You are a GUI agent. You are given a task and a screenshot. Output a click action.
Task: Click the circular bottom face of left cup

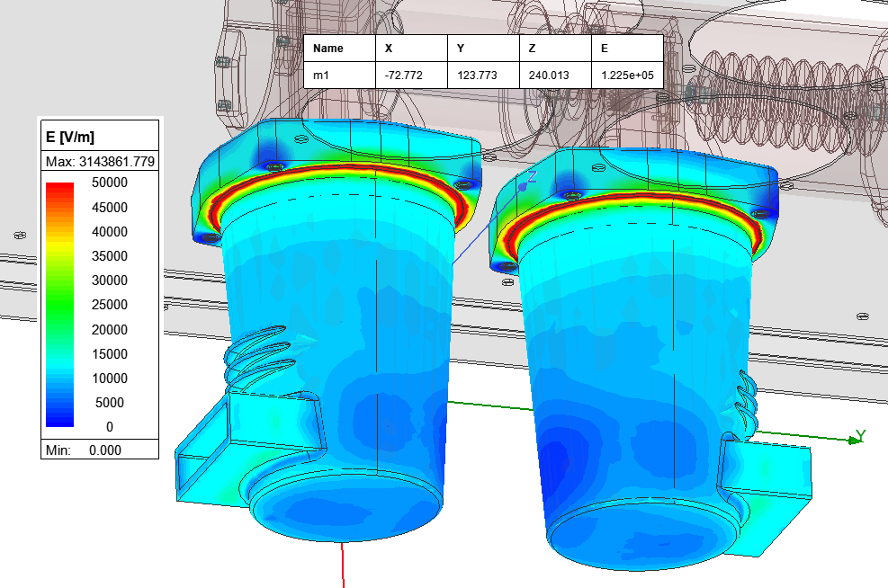click(346, 514)
